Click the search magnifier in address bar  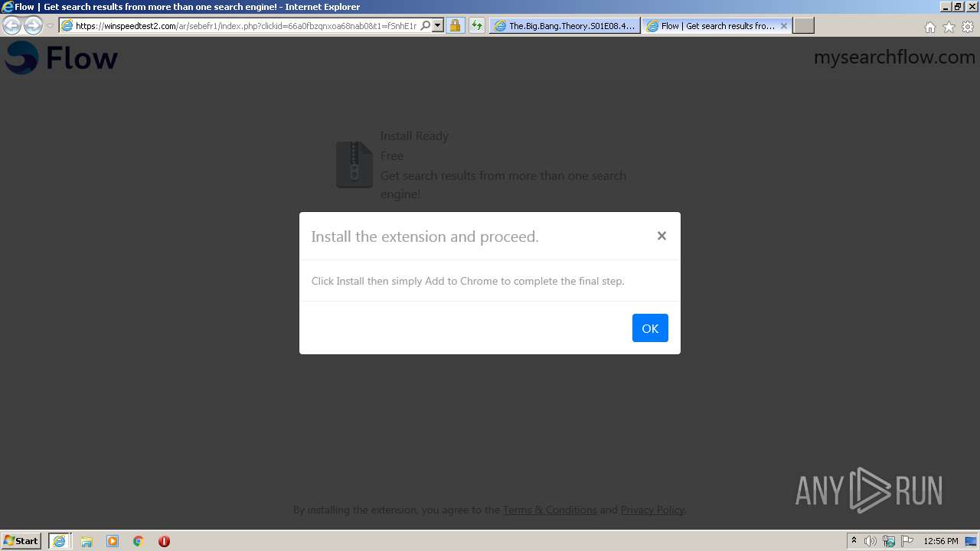[426, 25]
